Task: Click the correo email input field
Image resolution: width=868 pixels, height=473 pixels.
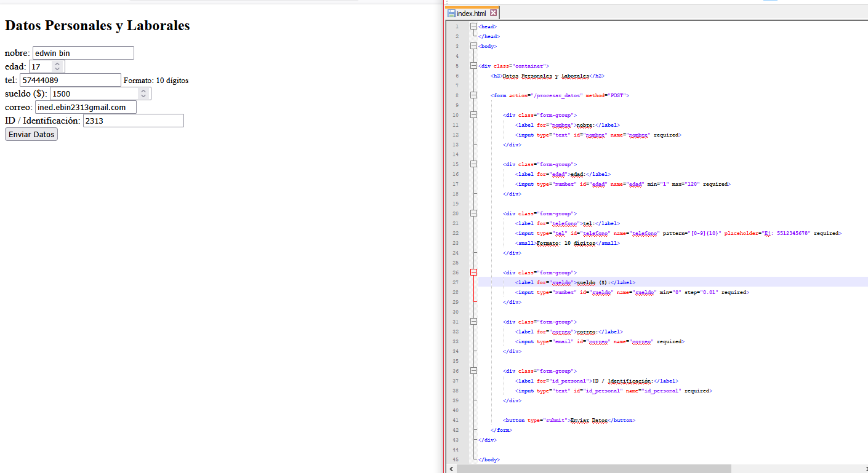Action: point(86,108)
